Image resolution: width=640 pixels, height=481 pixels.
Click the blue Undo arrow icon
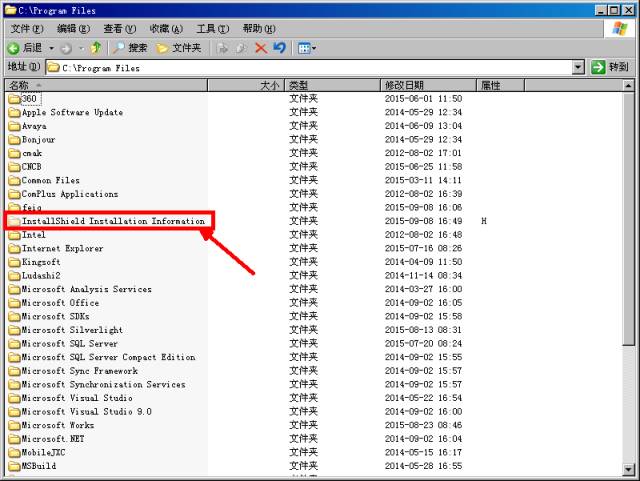pos(280,48)
